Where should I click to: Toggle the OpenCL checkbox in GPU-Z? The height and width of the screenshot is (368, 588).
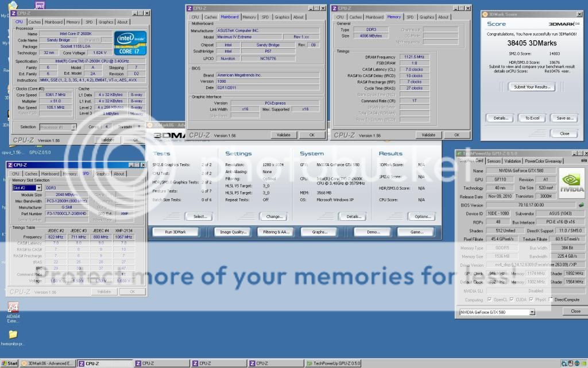(489, 299)
